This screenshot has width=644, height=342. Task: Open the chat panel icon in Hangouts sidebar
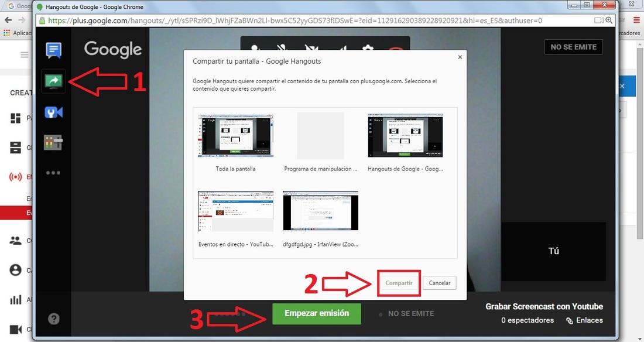tap(53, 50)
